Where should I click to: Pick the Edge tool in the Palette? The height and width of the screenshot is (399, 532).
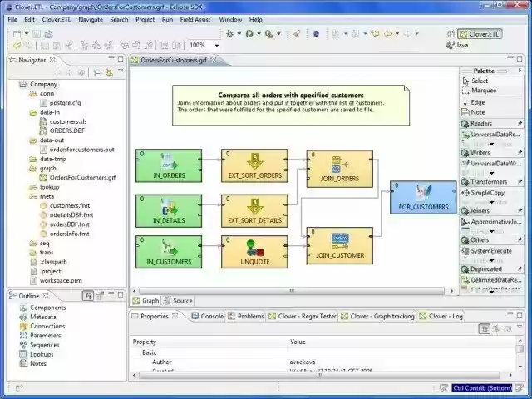pos(477,102)
